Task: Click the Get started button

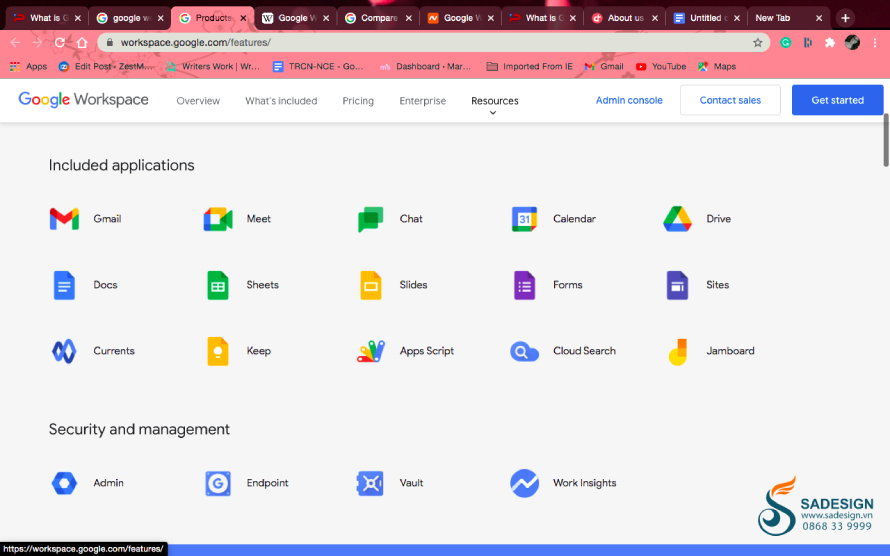Action: click(837, 100)
